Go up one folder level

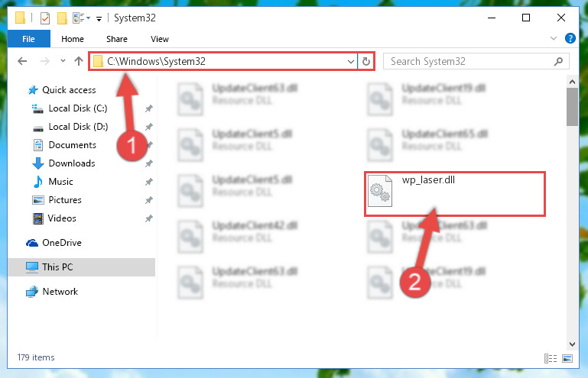79,61
